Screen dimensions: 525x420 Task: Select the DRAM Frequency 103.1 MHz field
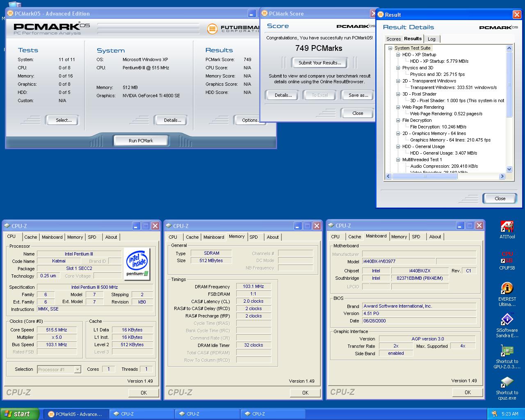pos(253,287)
